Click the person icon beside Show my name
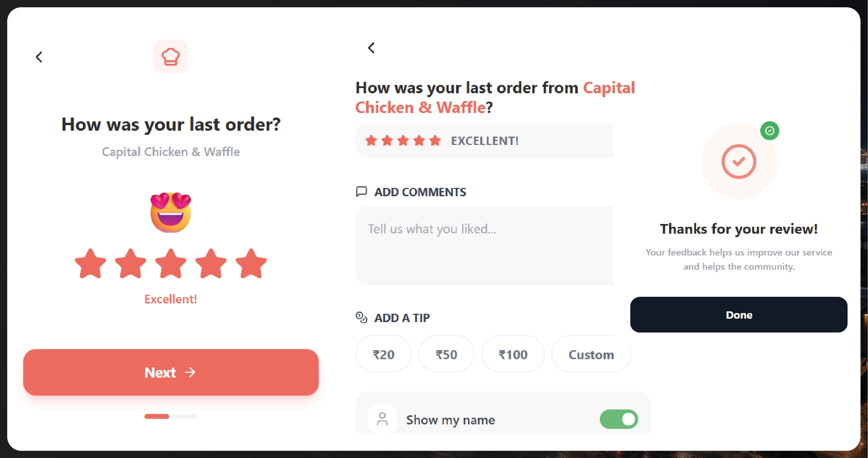Image resolution: width=868 pixels, height=458 pixels. click(x=382, y=419)
